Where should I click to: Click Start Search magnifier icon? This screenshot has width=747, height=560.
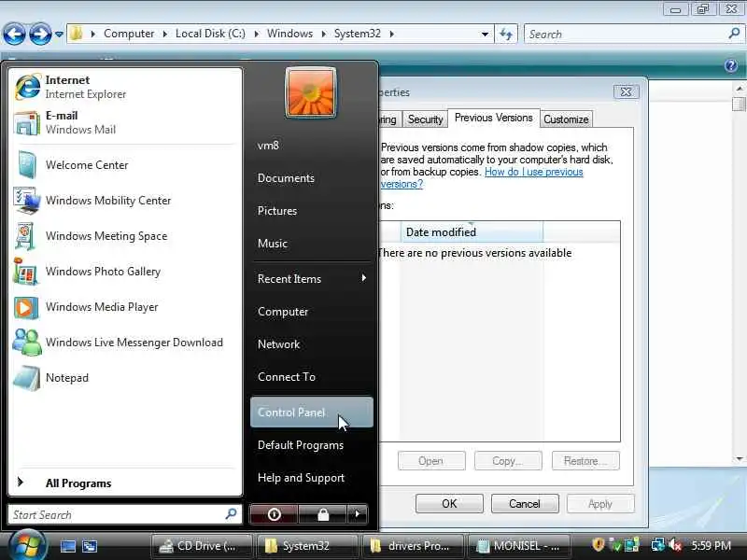[x=231, y=514]
